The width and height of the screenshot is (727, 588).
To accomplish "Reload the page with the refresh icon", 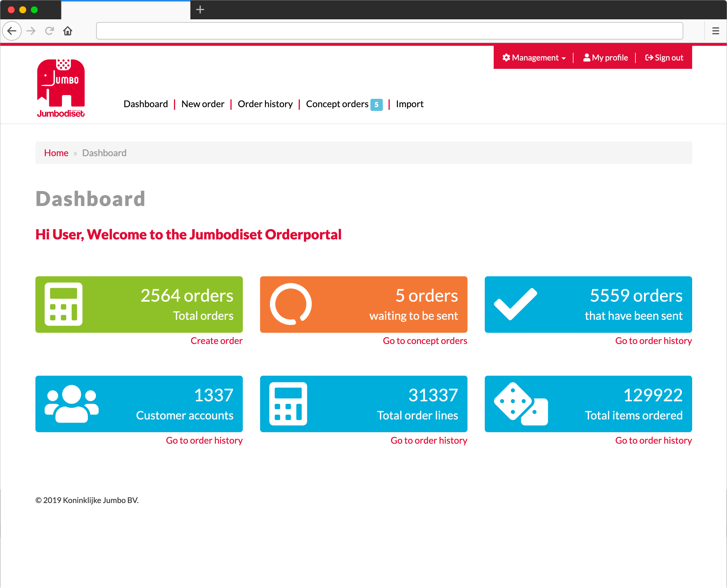I will (x=50, y=31).
